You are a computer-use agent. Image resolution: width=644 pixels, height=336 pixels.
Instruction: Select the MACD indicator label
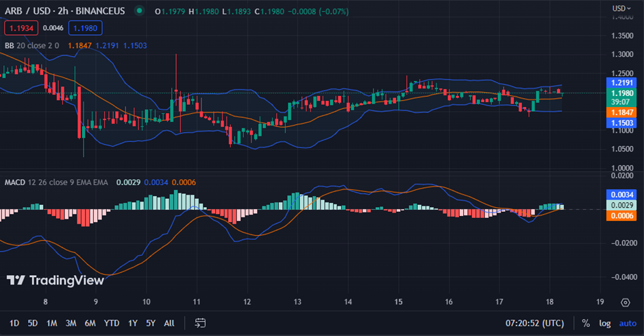[x=15, y=182]
